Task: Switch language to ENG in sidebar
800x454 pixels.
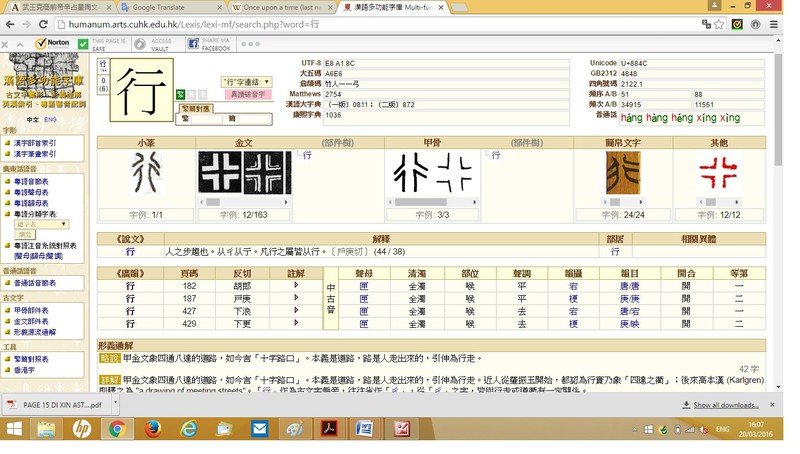Action: pos(50,119)
